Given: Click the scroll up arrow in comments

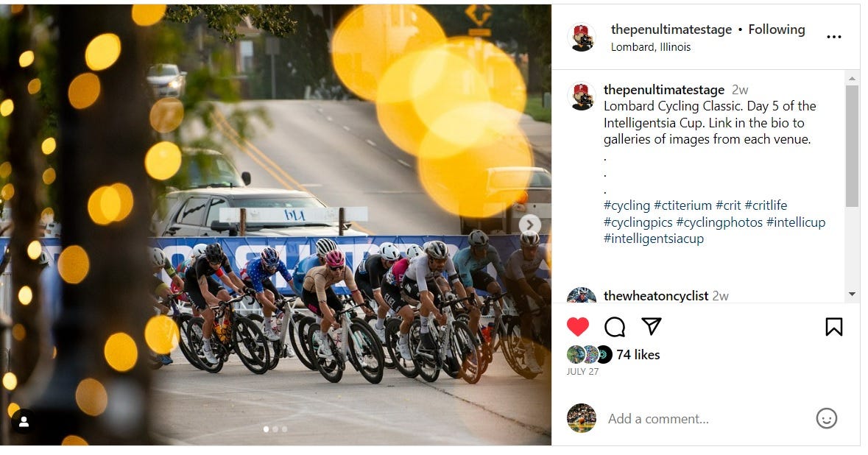Looking at the screenshot, I should click(853, 79).
